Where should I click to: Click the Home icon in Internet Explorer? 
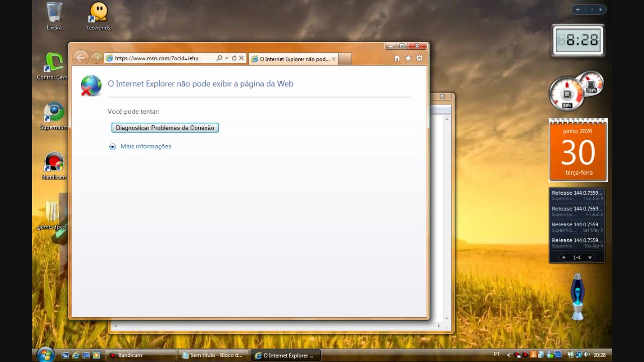point(397,58)
